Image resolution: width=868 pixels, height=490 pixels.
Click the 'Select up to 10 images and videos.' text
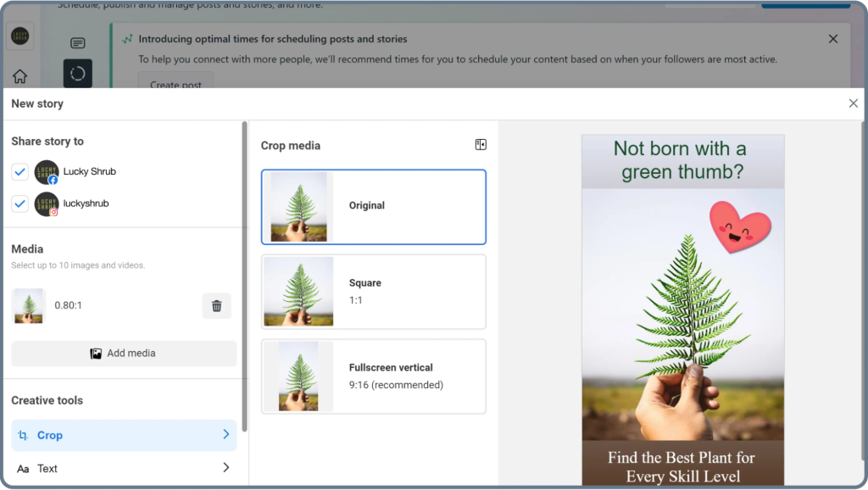[78, 265]
